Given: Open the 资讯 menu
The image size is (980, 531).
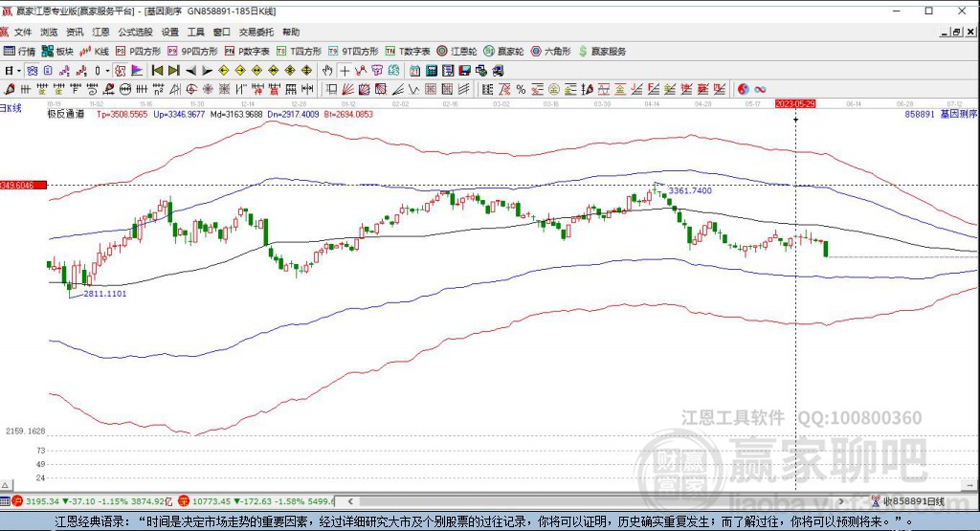Looking at the screenshot, I should (75, 32).
